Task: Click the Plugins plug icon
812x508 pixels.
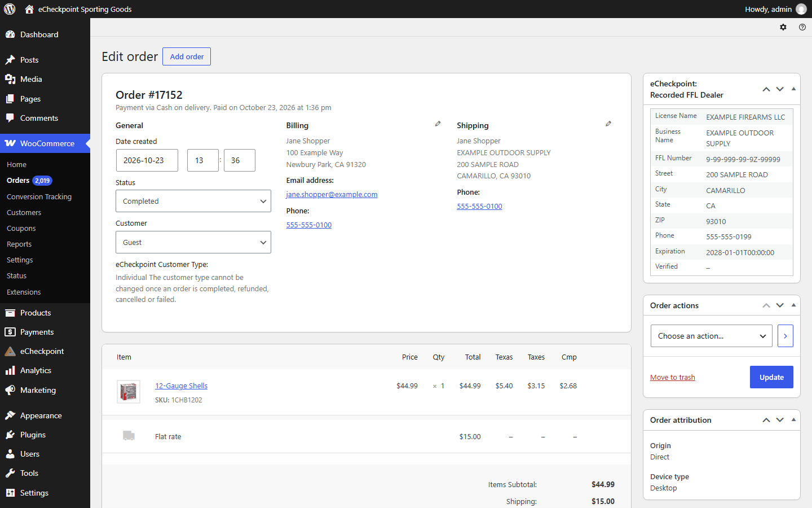Action: (x=10, y=435)
